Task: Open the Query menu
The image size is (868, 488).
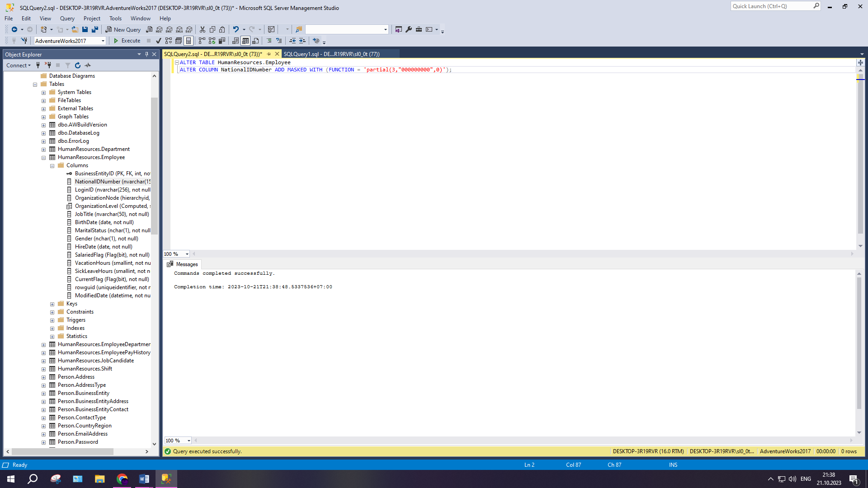Action: click(67, 19)
